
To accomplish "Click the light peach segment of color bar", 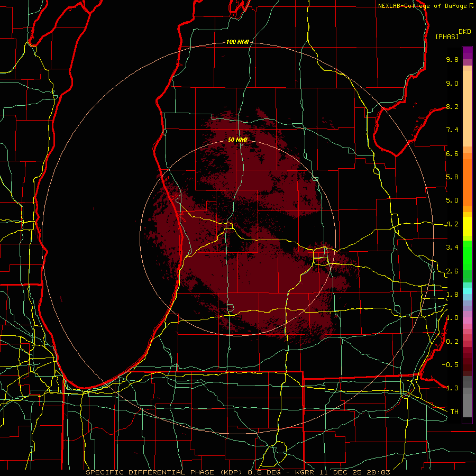I will pyautogui.click(x=467, y=109).
